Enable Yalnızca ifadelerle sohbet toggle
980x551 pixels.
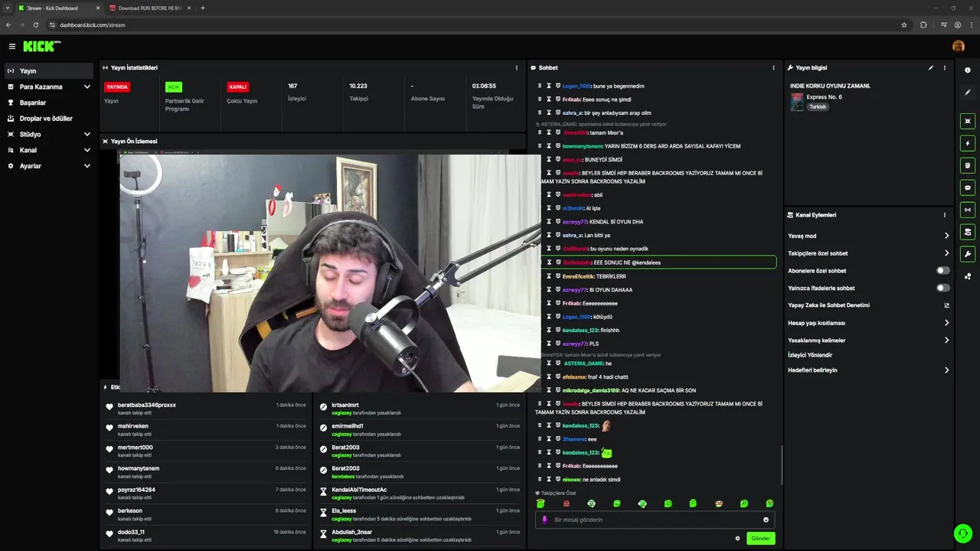point(943,288)
